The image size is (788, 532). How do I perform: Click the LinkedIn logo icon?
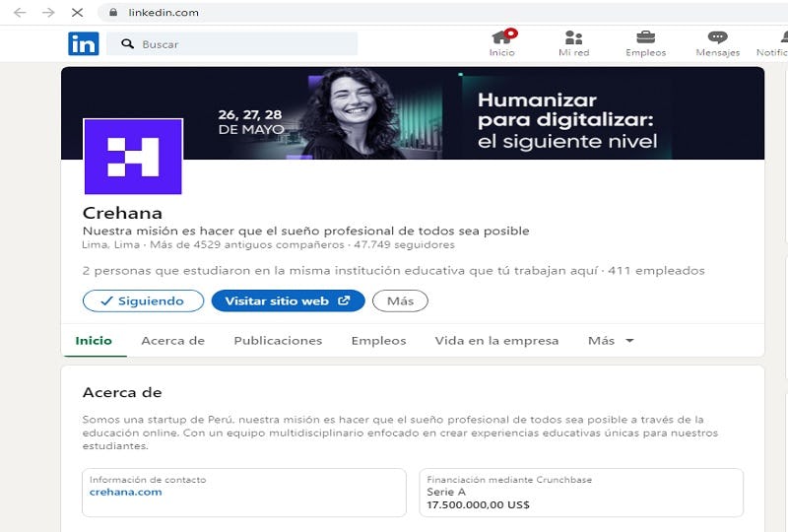click(x=83, y=43)
